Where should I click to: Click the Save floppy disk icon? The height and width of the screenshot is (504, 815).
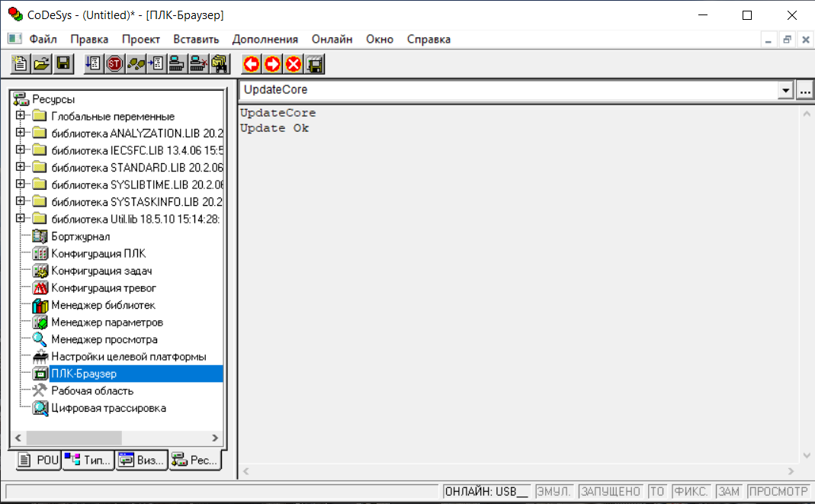coord(63,64)
